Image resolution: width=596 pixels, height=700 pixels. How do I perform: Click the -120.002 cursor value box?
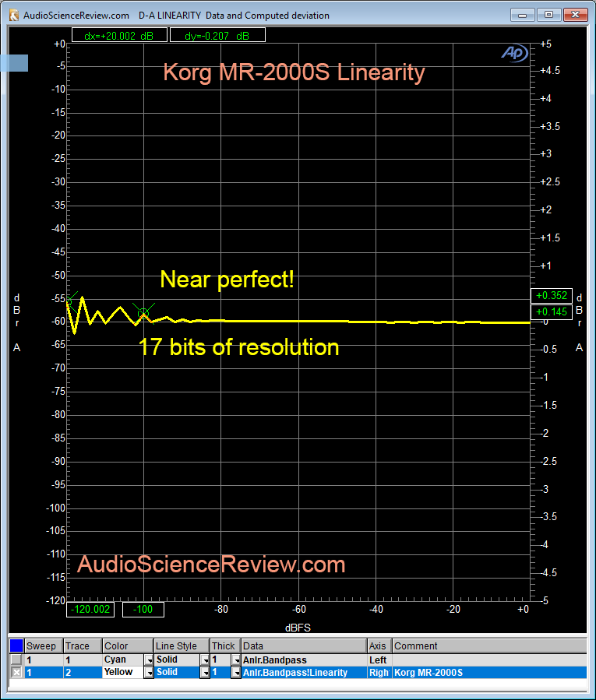point(90,610)
